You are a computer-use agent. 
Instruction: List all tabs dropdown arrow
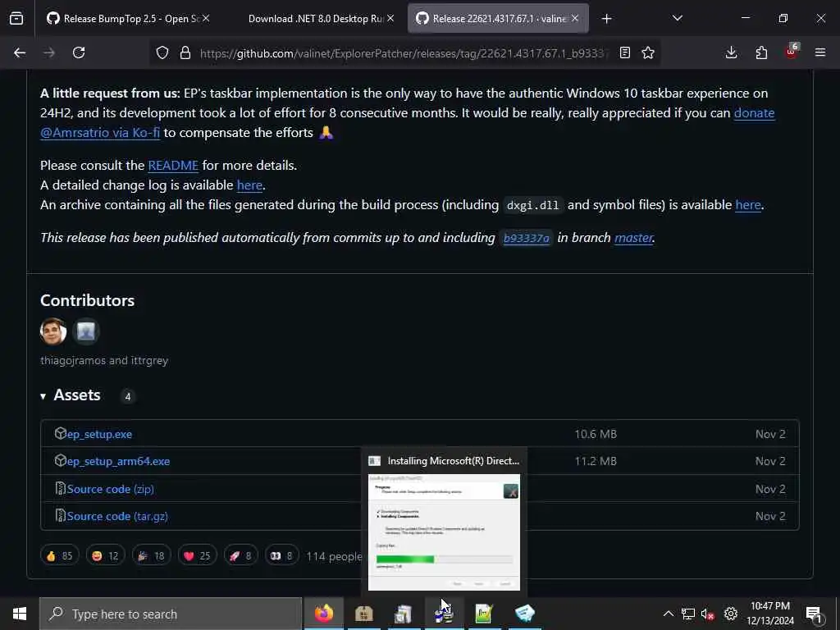pyautogui.click(x=677, y=18)
